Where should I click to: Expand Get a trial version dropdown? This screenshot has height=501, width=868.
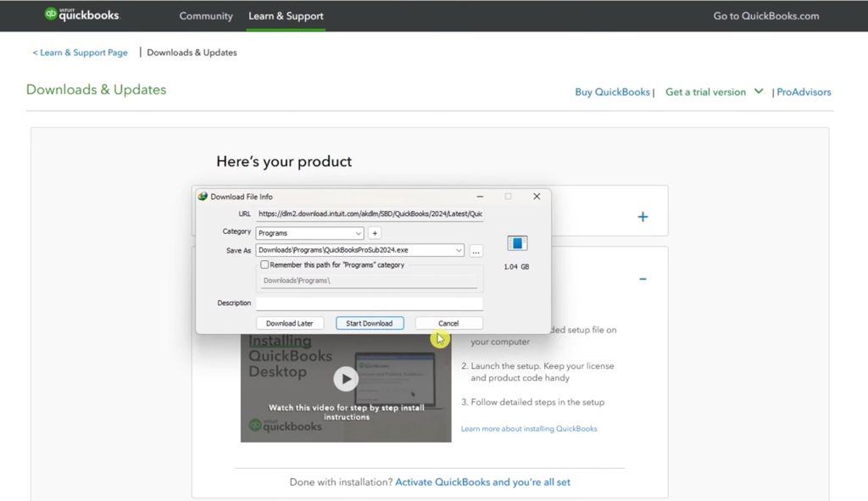(x=714, y=92)
